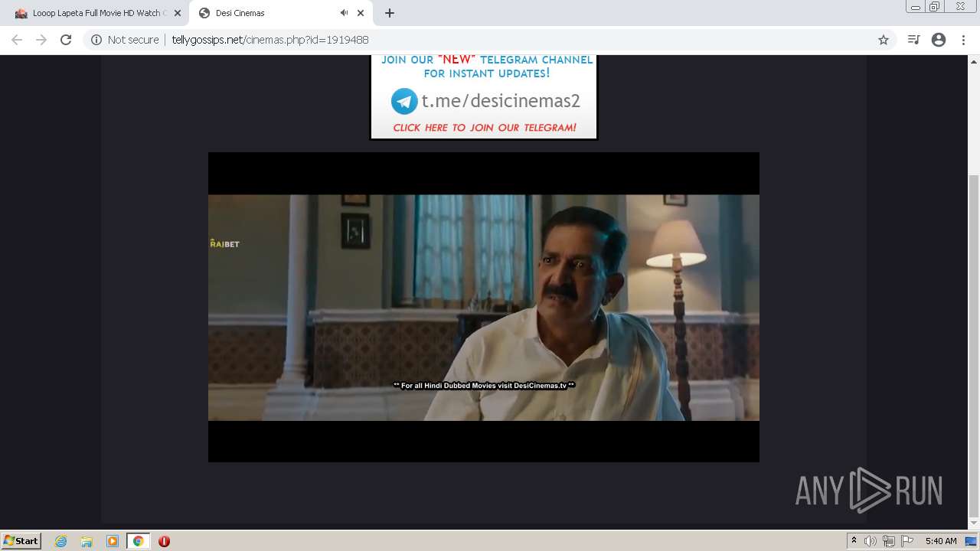The width and height of the screenshot is (980, 551).
Task: Click the video player frame
Action: click(x=484, y=307)
